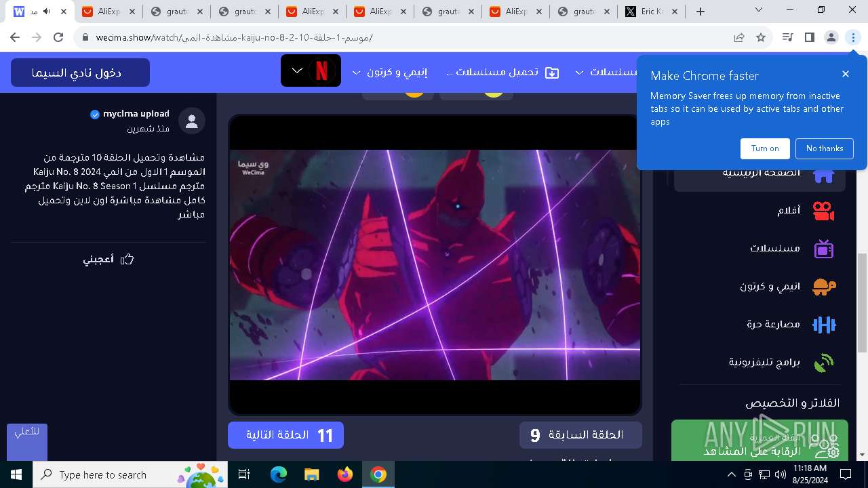This screenshot has height=488, width=868.
Task: Open the mycima upload profile avatar
Action: click(x=192, y=121)
